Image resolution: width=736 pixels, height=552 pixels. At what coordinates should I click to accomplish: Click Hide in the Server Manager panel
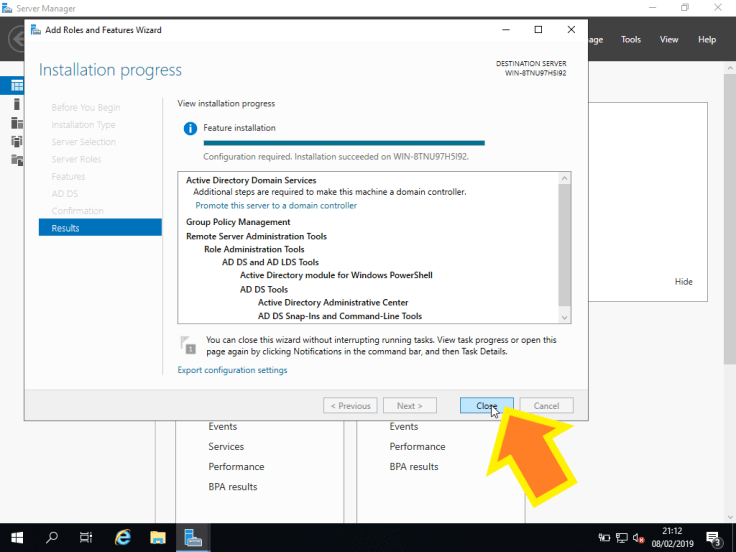[683, 282]
